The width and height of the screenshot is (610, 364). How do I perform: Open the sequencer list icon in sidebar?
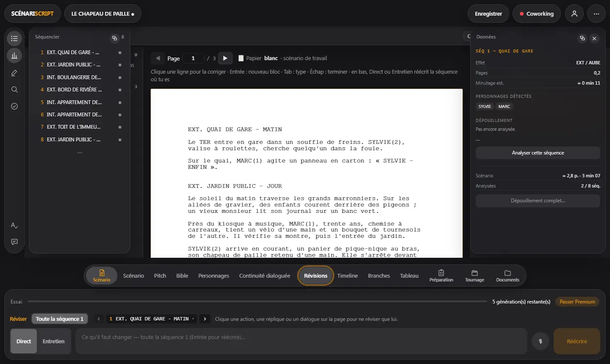[14, 39]
